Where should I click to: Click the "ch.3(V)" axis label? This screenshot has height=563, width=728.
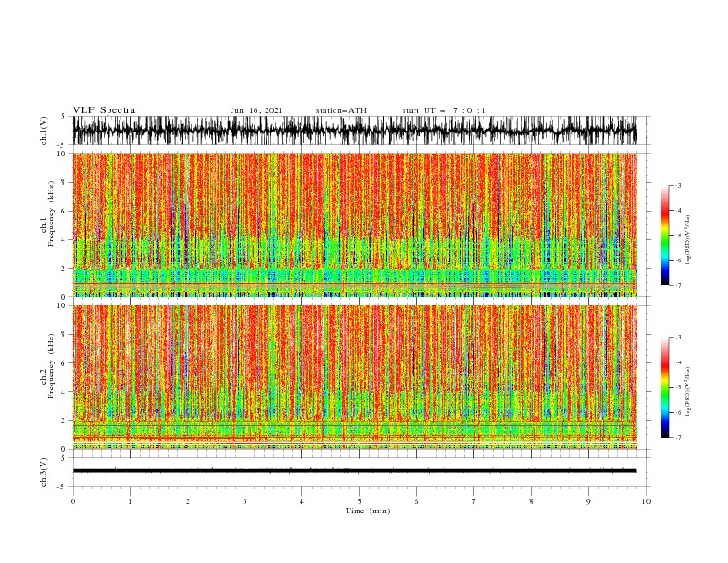(44, 472)
